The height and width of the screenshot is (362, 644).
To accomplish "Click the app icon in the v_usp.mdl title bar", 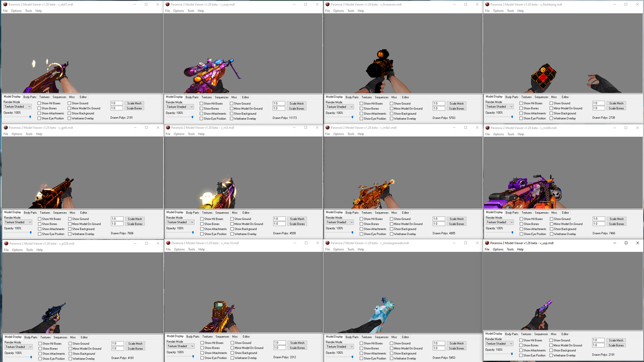I will point(488,243).
